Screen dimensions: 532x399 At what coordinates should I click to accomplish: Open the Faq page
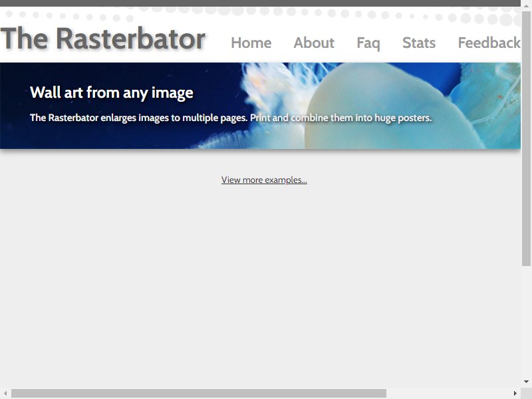click(368, 43)
